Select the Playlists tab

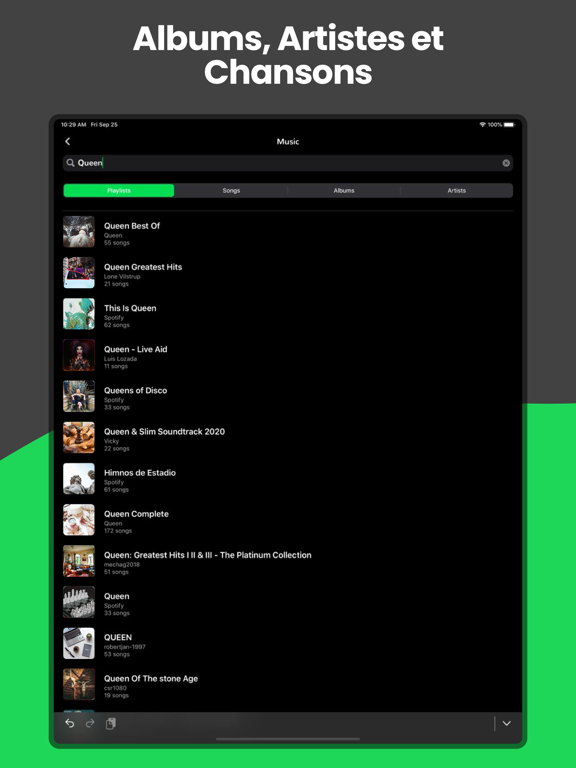(119, 191)
